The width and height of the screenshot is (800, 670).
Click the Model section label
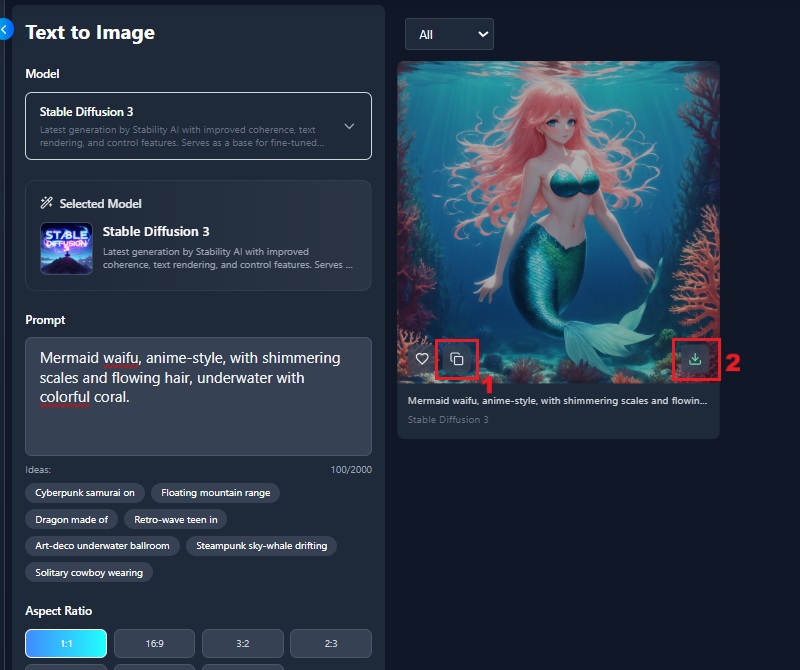coord(42,73)
